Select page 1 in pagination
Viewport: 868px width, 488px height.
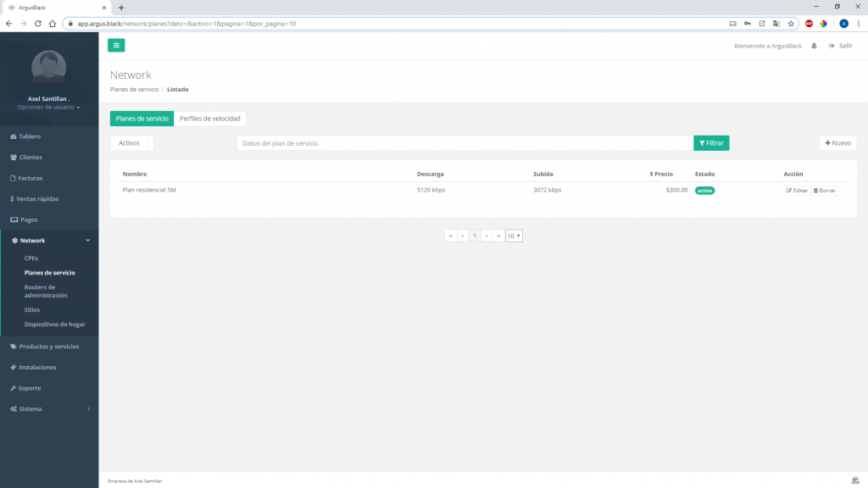(x=475, y=236)
